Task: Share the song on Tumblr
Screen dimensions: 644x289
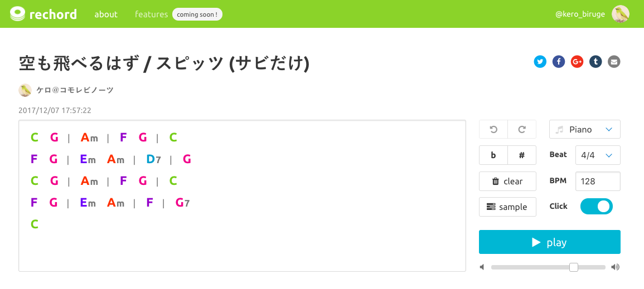Action: point(595,62)
